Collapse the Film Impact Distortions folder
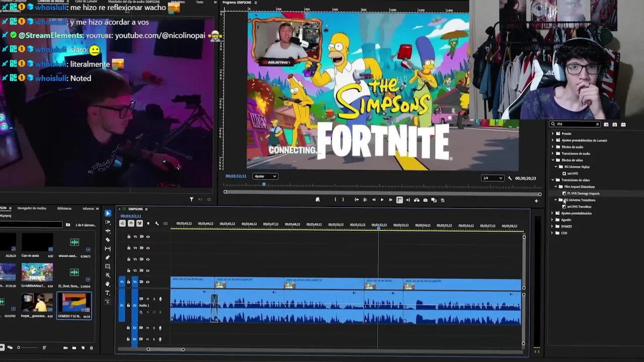The width and height of the screenshot is (644, 362). pyautogui.click(x=556, y=187)
